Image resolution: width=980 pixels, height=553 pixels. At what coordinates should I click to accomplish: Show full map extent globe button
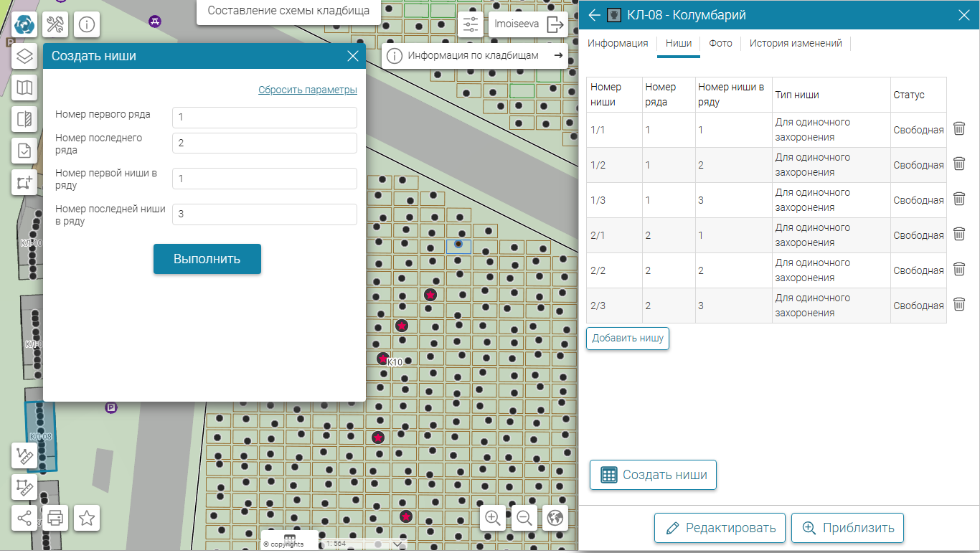click(555, 517)
